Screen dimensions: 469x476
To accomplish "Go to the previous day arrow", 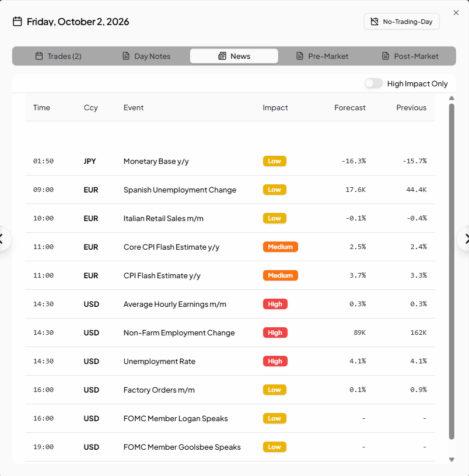I will point(2,239).
